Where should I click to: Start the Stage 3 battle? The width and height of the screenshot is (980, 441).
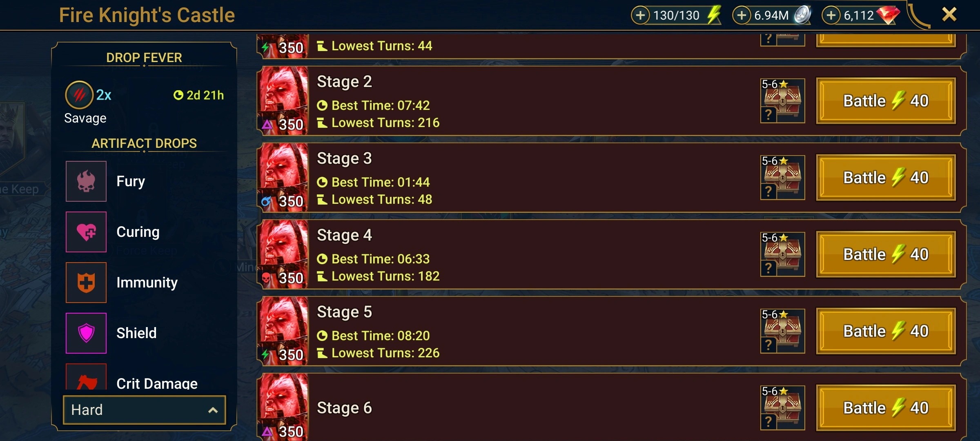[x=886, y=178]
